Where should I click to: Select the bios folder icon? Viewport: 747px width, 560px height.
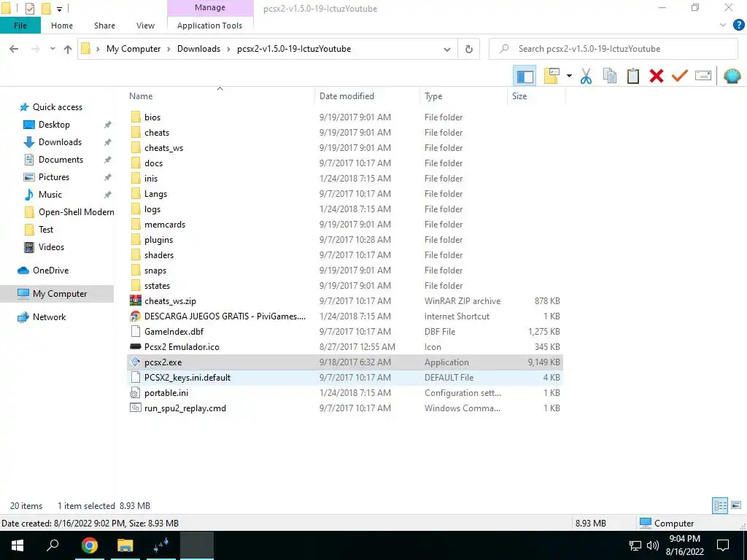click(x=136, y=117)
